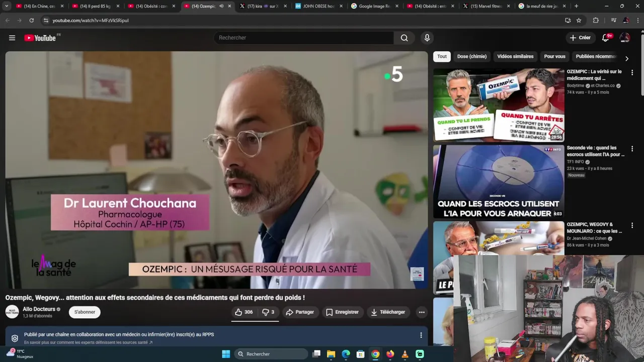Image resolution: width=644 pixels, height=362 pixels.
Task: Open the Allo Docteurs channel avatar
Action: (x=12, y=312)
